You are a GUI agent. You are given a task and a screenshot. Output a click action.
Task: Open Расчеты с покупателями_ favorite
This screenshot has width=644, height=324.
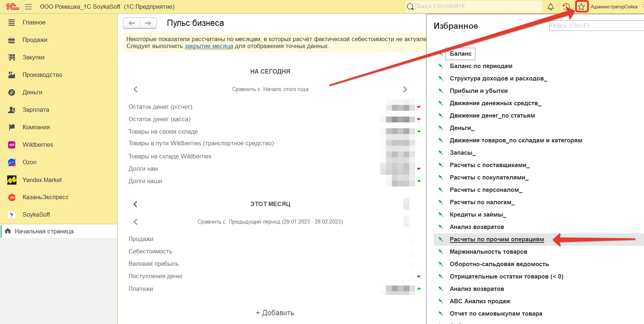point(489,178)
